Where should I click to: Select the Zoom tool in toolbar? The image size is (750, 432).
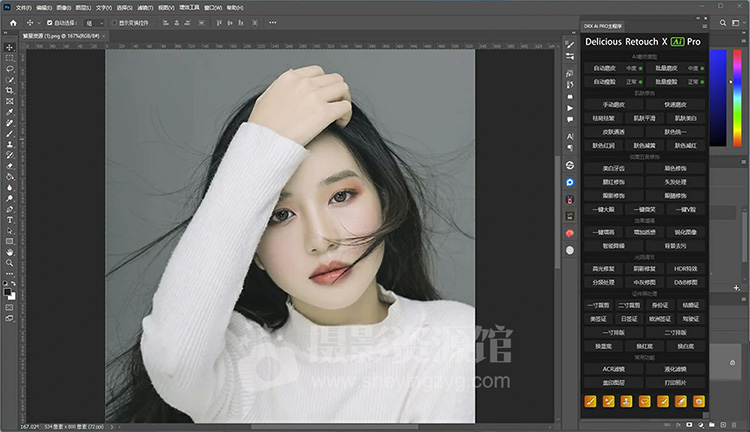click(10, 263)
